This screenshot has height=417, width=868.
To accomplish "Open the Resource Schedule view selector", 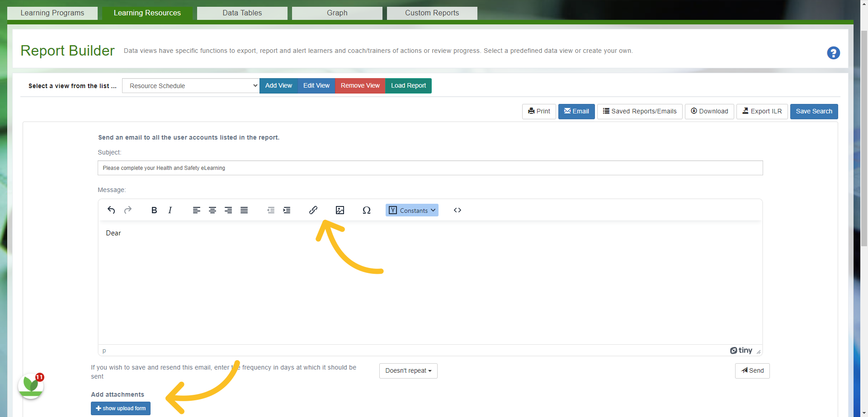I will click(x=191, y=86).
